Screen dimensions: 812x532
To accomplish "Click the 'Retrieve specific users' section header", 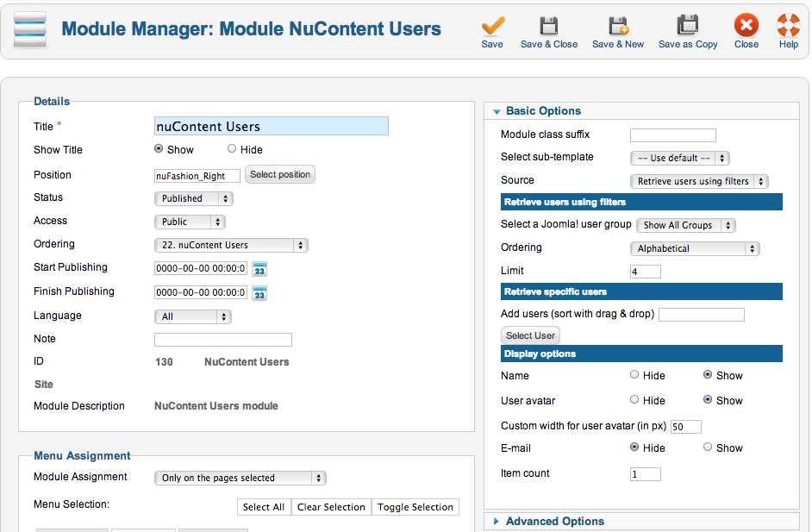I will coord(641,291).
